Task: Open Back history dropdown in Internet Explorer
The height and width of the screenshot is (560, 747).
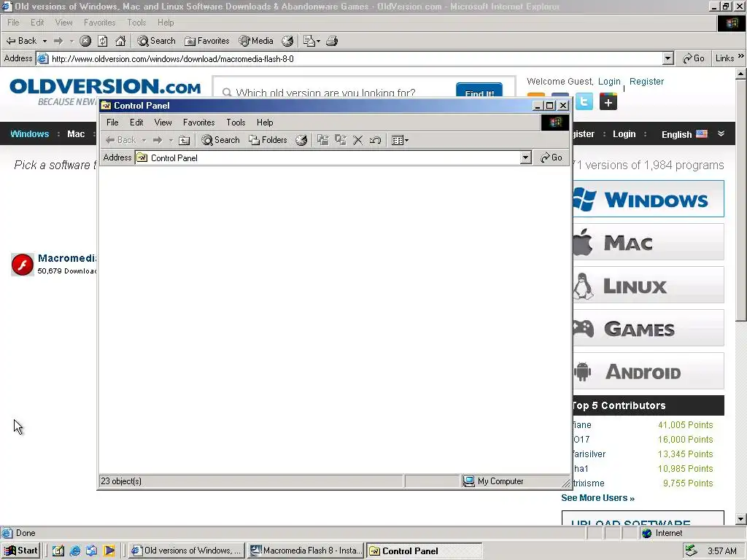Action: point(44,41)
